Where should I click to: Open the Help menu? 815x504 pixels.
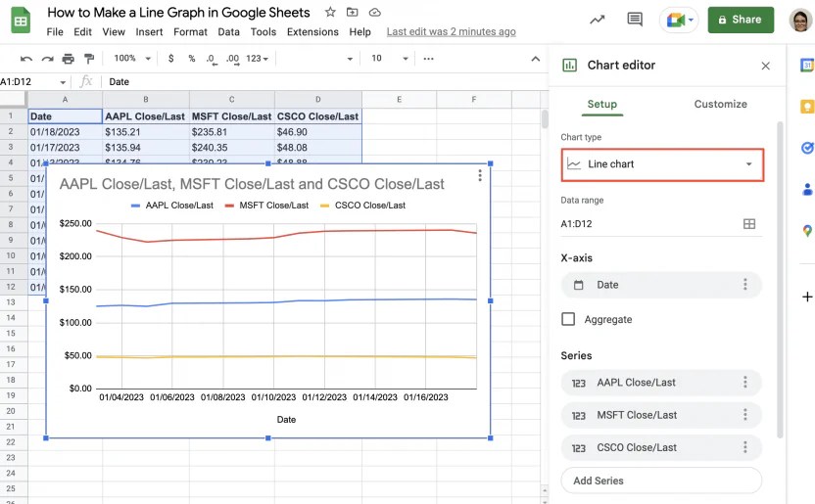click(360, 32)
